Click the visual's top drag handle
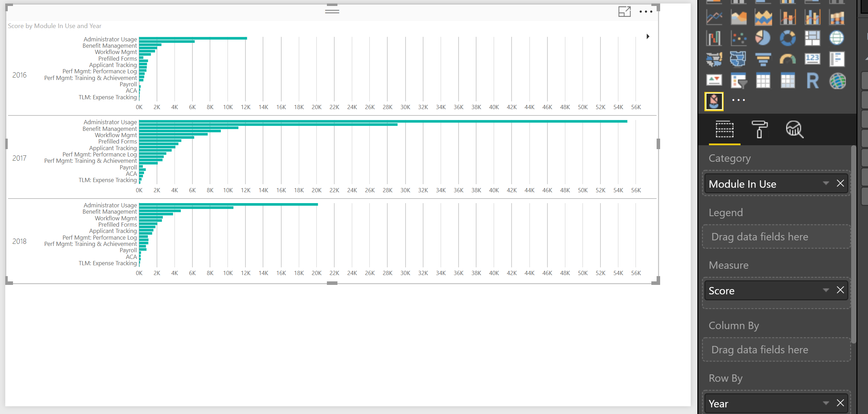Image resolution: width=868 pixels, height=414 pixels. (x=332, y=11)
